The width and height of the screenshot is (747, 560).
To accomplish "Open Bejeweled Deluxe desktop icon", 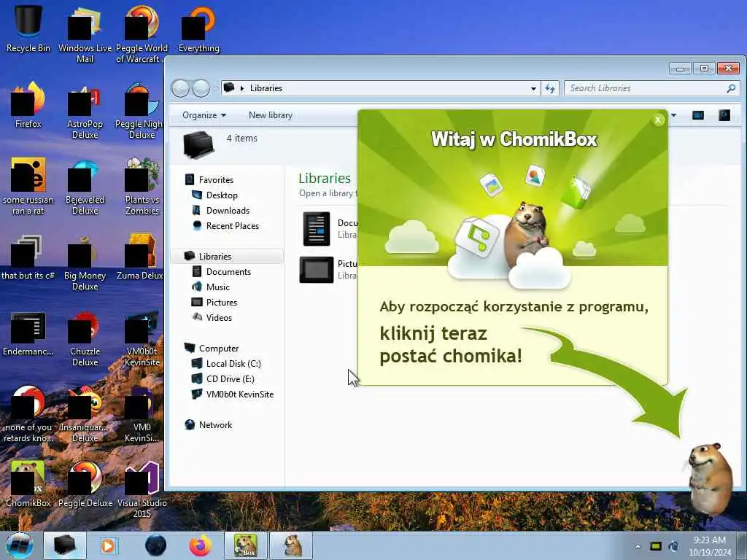I will pyautogui.click(x=85, y=186).
